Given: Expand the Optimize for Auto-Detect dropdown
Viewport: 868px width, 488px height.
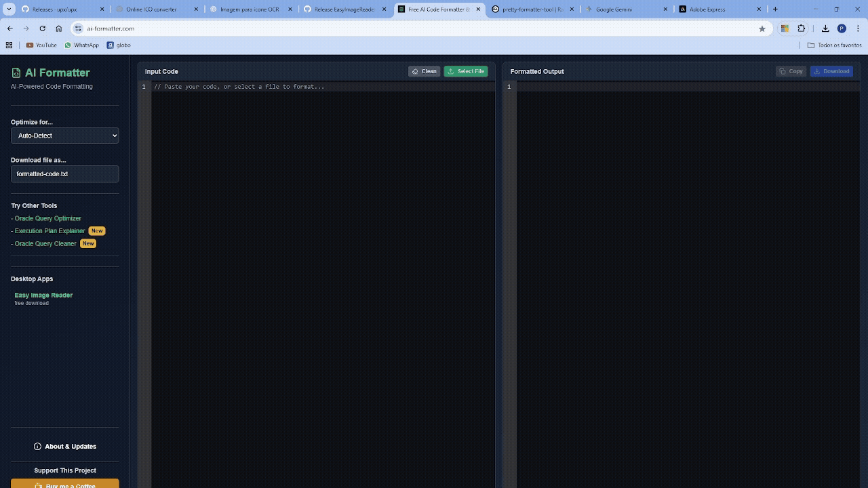Looking at the screenshot, I should 65,136.
